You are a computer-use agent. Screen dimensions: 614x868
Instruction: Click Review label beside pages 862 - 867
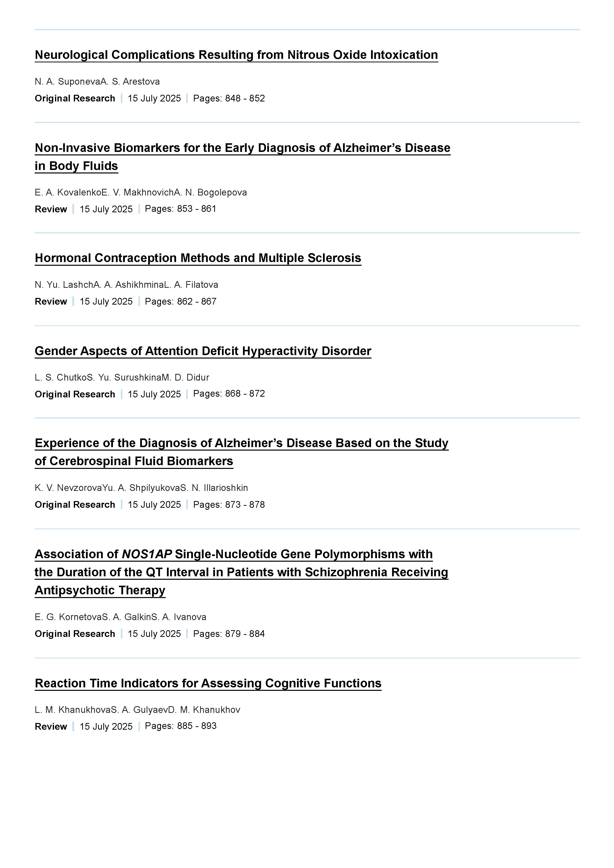pyautogui.click(x=51, y=301)
